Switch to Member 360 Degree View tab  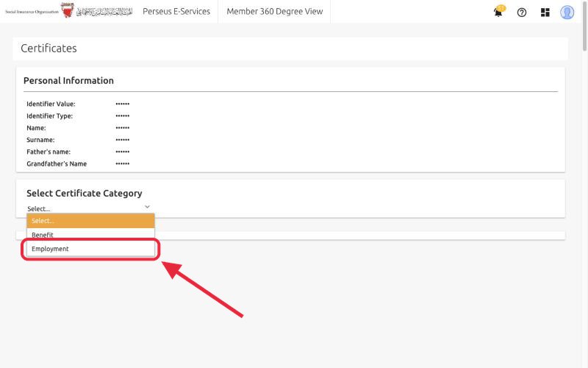(x=274, y=12)
